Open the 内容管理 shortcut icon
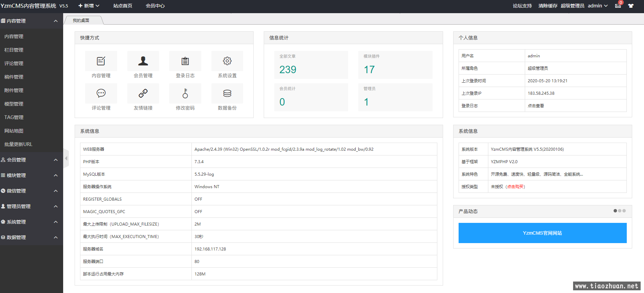 pyautogui.click(x=101, y=61)
